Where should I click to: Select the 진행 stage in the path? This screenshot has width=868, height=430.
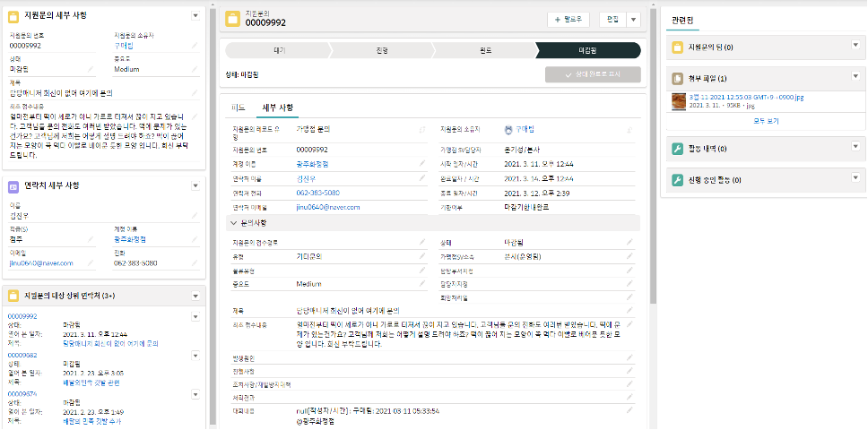pos(379,51)
